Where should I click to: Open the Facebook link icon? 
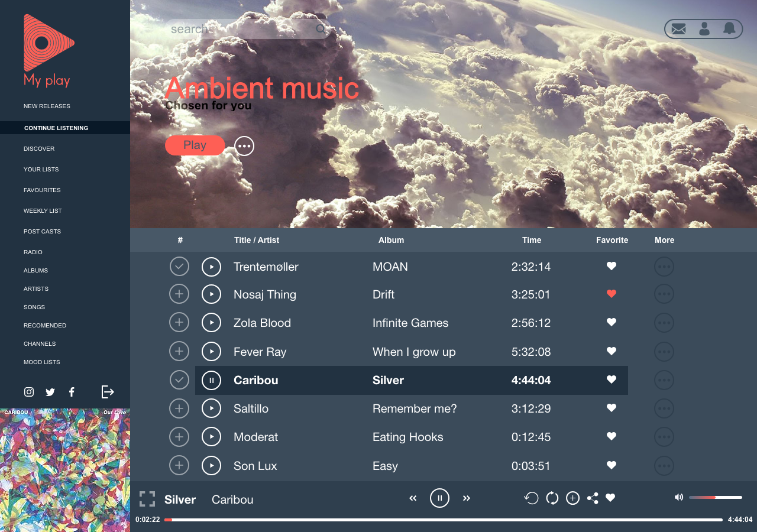point(72,392)
